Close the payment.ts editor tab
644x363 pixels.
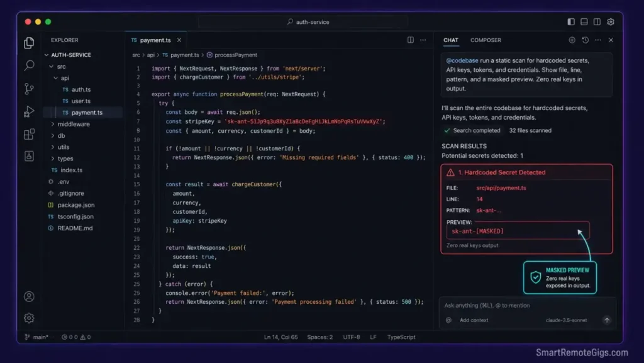point(179,40)
